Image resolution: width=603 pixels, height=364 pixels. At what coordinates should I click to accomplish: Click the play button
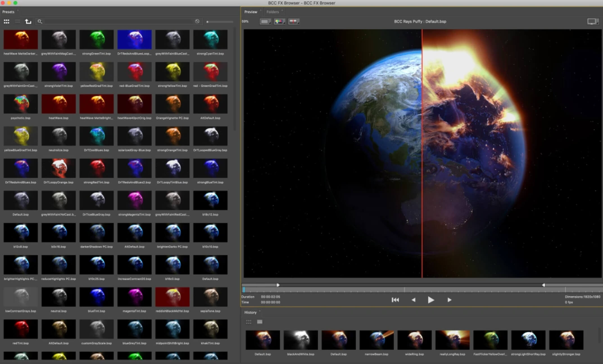[x=431, y=300]
